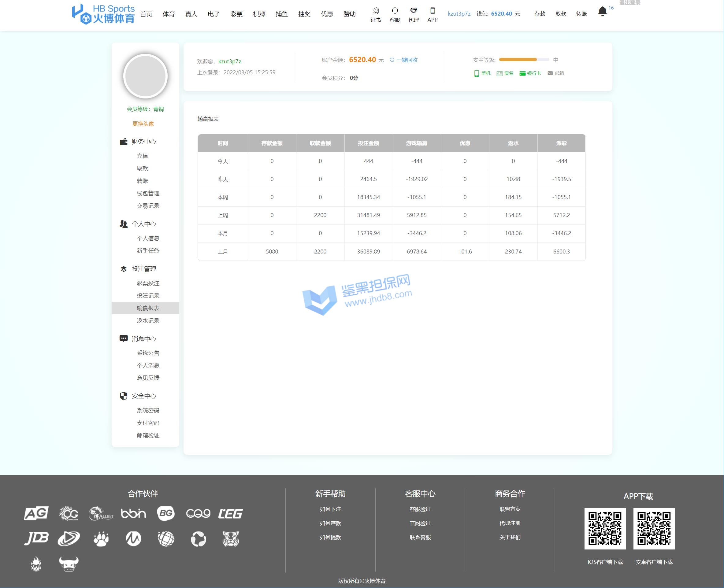This screenshot has width=724, height=588.
Task: Click 存款 in top bar
Action: click(x=540, y=14)
